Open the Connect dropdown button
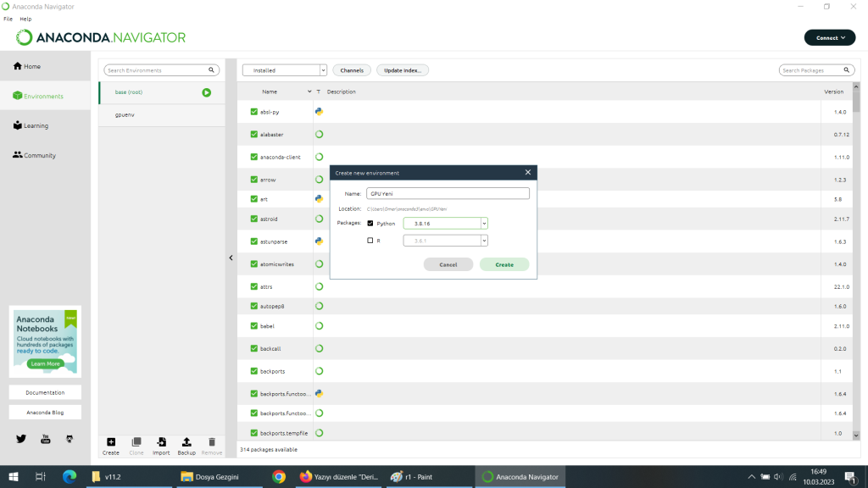Viewport: 868px width, 488px height. click(829, 38)
